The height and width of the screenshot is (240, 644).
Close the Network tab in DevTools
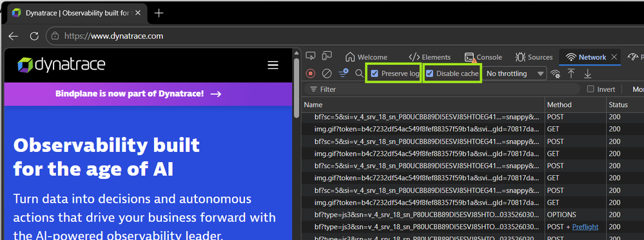614,57
